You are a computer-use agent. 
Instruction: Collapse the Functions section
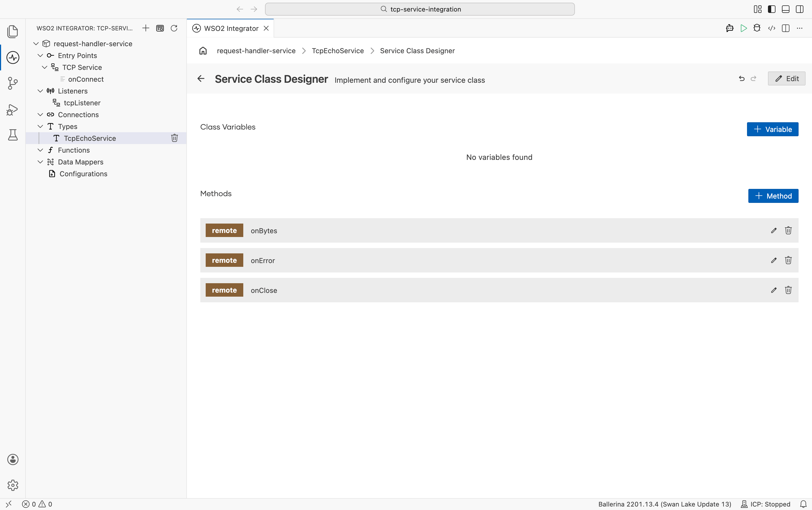[x=40, y=150]
